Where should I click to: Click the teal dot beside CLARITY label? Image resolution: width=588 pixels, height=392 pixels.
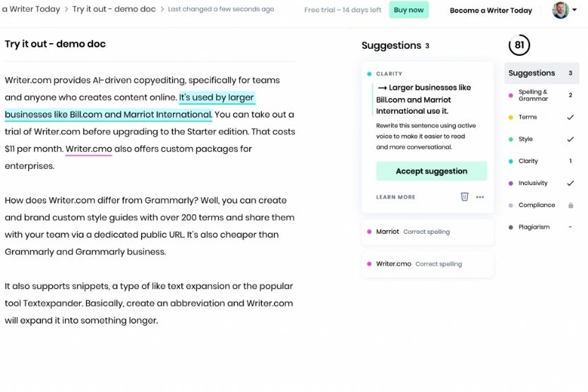369,74
